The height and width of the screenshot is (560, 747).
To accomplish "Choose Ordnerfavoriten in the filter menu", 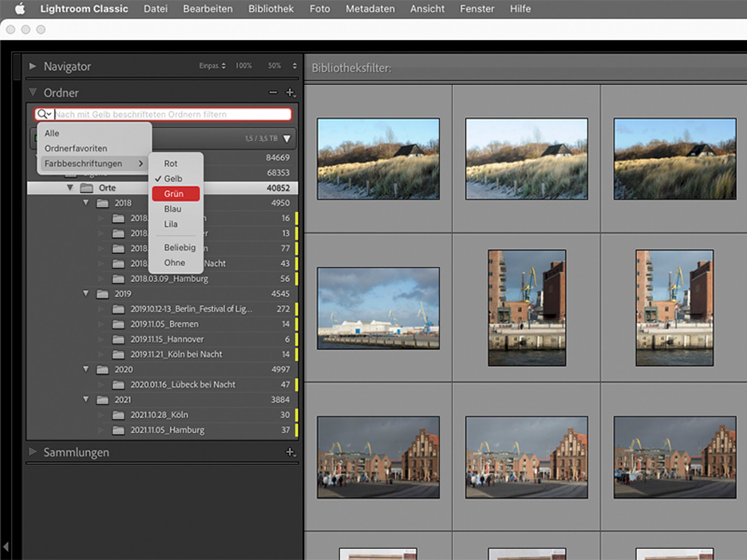I will (x=76, y=148).
